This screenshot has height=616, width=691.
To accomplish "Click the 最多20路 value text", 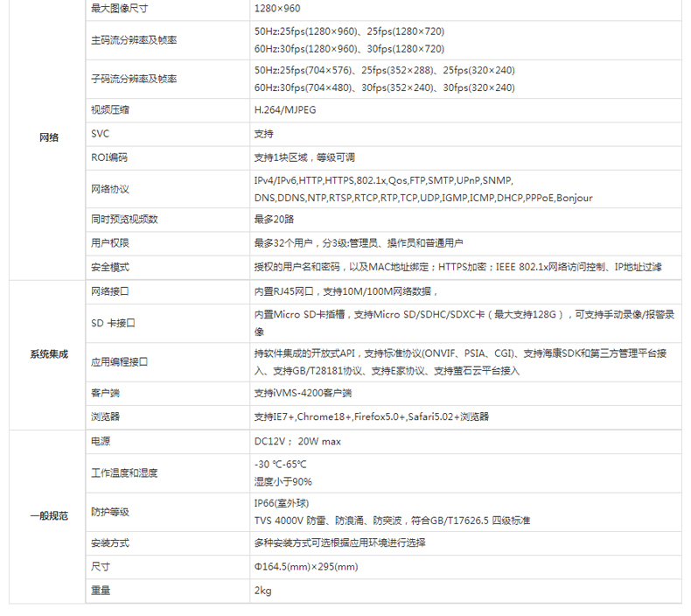I will point(274,219).
